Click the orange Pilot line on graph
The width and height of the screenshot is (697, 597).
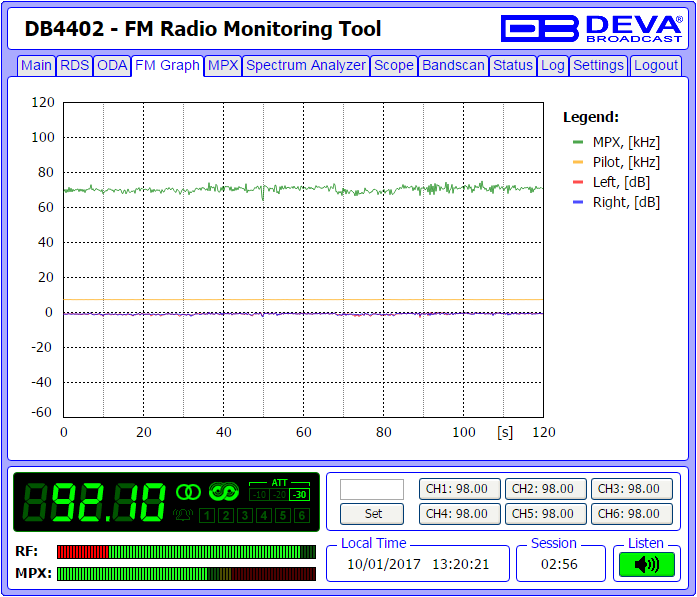304,300
